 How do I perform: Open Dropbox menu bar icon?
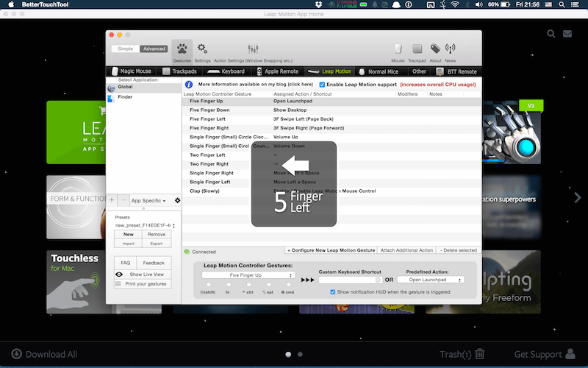318,4
